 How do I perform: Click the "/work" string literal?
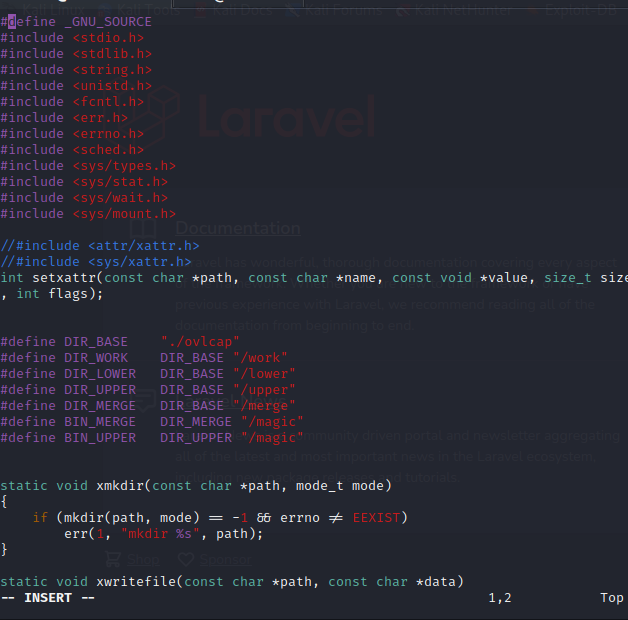(x=260, y=358)
